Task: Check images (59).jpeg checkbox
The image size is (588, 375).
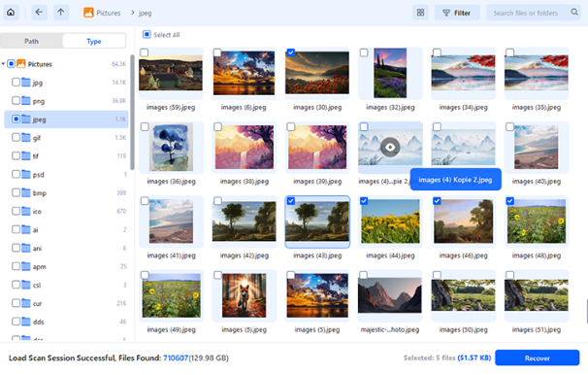Action: [145, 52]
